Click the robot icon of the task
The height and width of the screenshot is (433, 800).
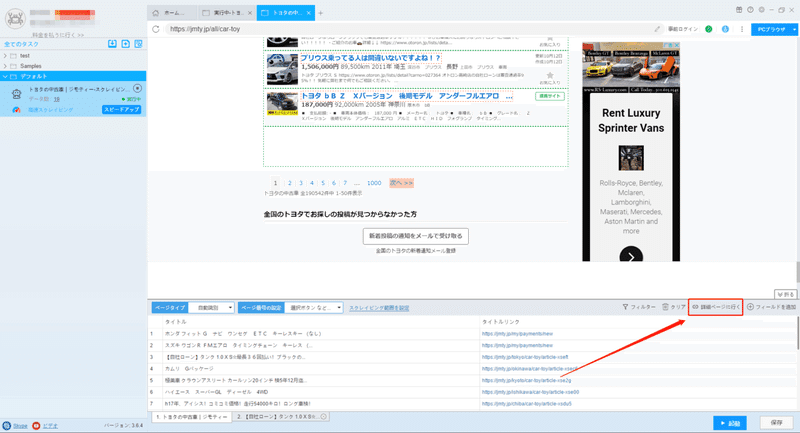(16, 94)
